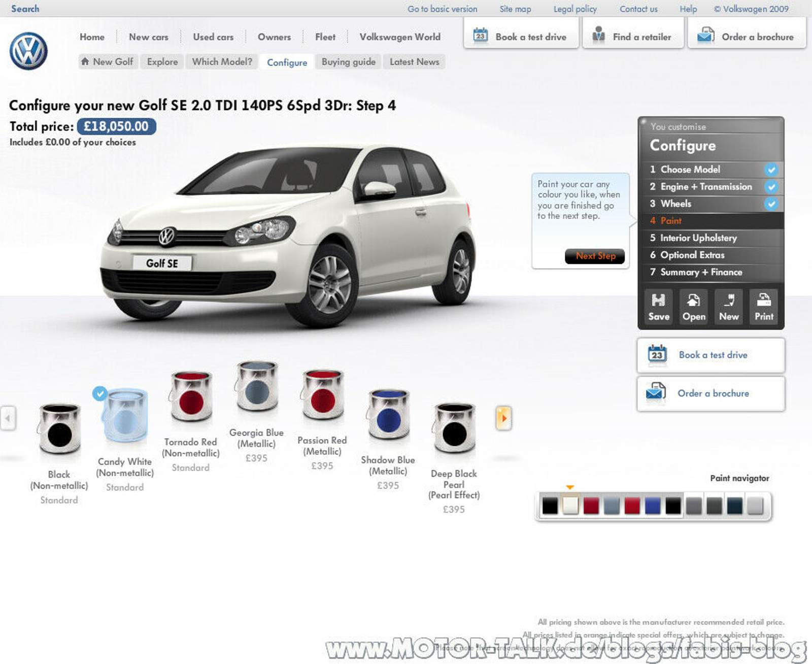Switch to the Which Model? tab

click(x=222, y=61)
